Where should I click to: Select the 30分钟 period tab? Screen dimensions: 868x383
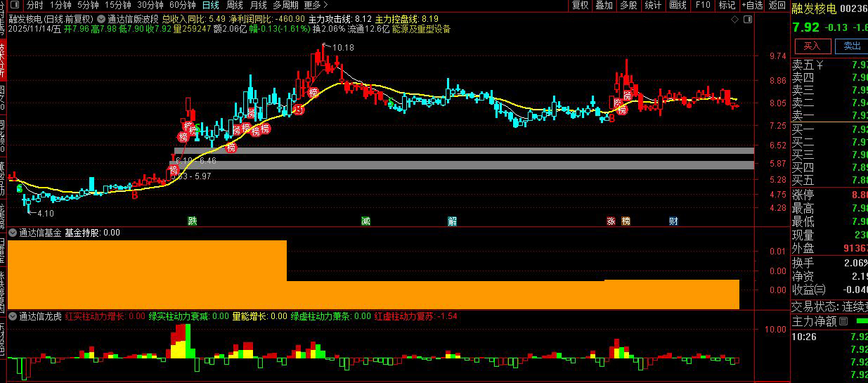pos(150,5)
